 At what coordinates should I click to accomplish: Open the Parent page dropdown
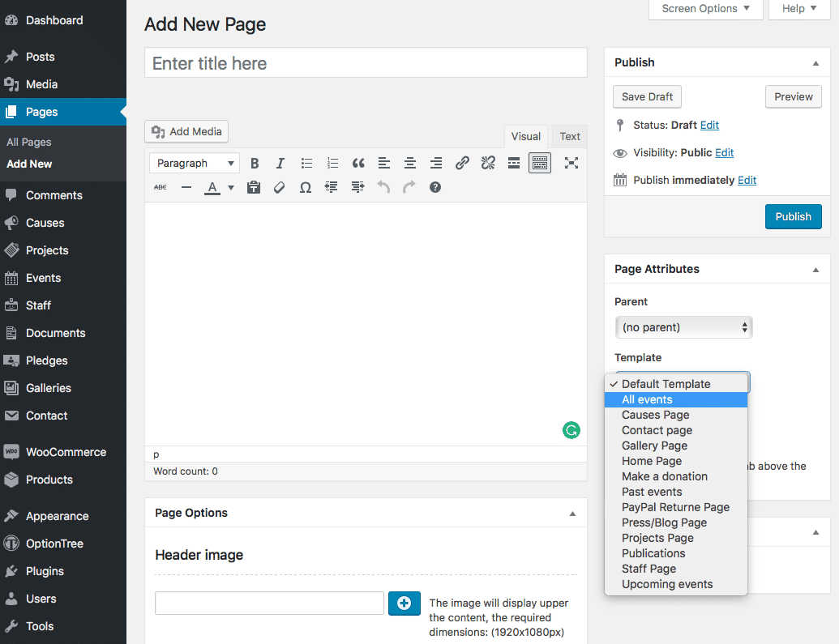tap(684, 327)
